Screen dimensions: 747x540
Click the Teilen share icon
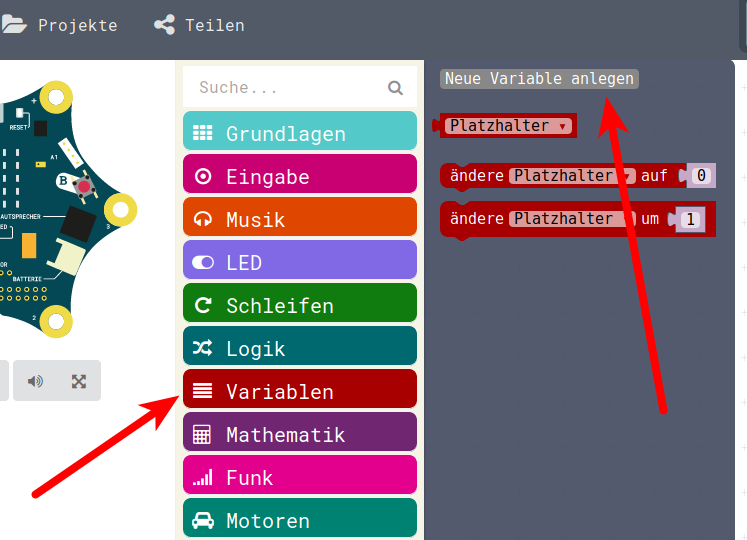coord(164,25)
